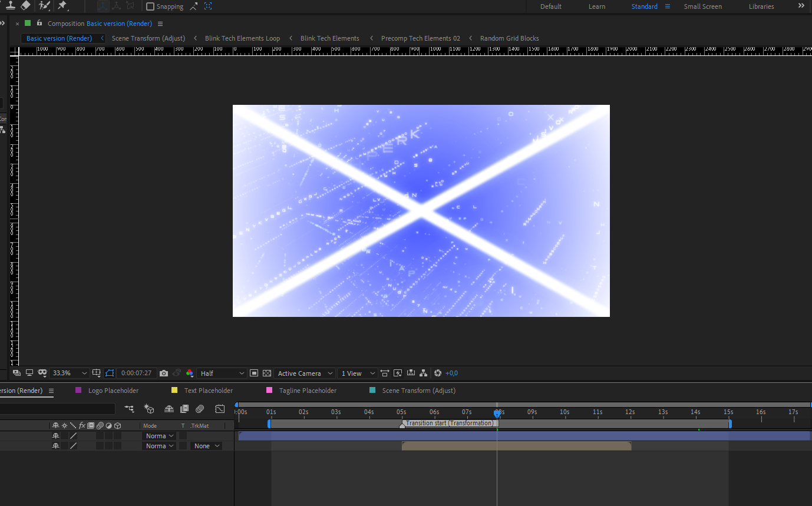
Task: Switch to Logo Placeholder timeline tab
Action: pyautogui.click(x=113, y=391)
